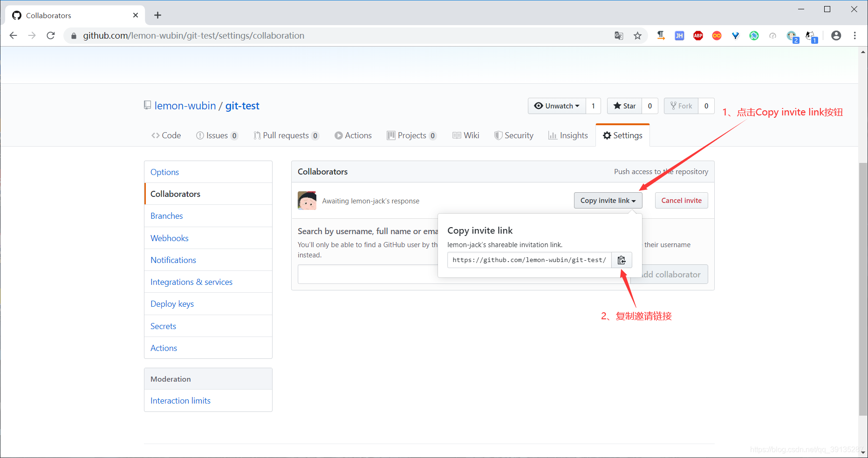The image size is (868, 458).
Task: Open Interaction limits under Moderation
Action: [208, 401]
